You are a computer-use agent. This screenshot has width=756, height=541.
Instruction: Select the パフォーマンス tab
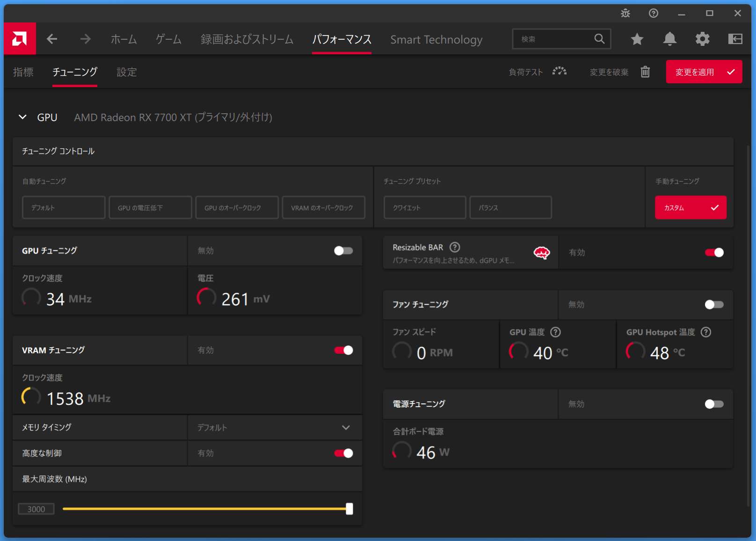click(342, 39)
